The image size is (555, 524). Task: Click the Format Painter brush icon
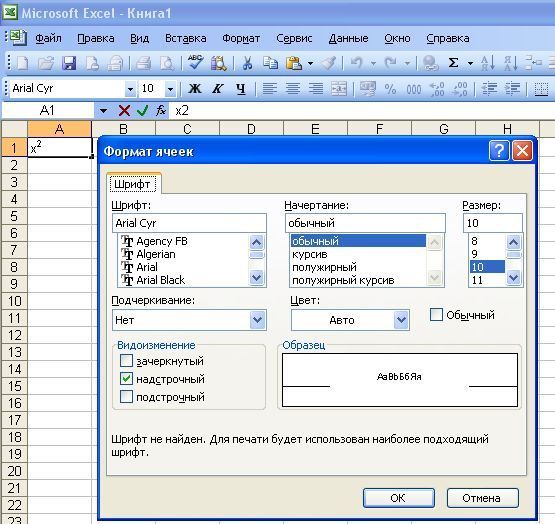coord(329,63)
